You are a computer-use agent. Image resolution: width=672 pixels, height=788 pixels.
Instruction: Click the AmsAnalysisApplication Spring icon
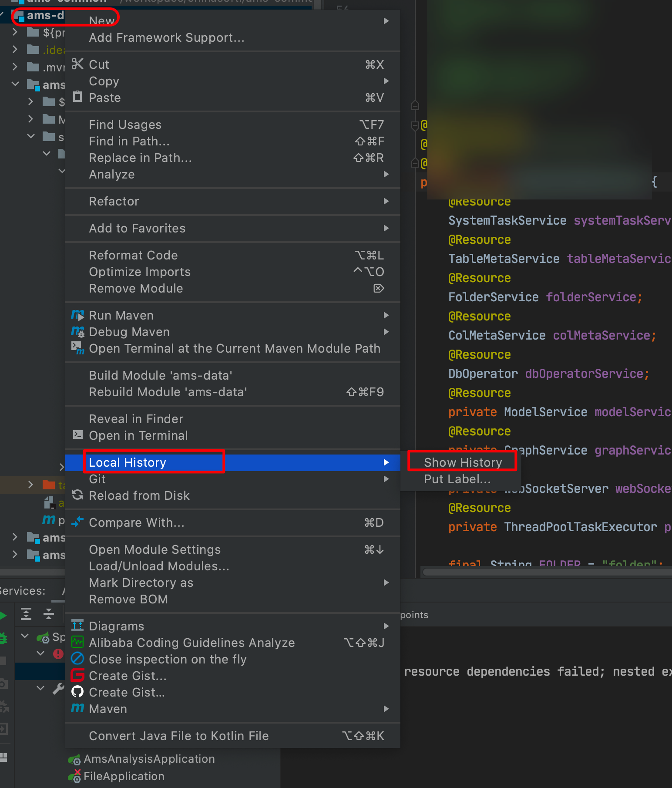pyautogui.click(x=74, y=759)
